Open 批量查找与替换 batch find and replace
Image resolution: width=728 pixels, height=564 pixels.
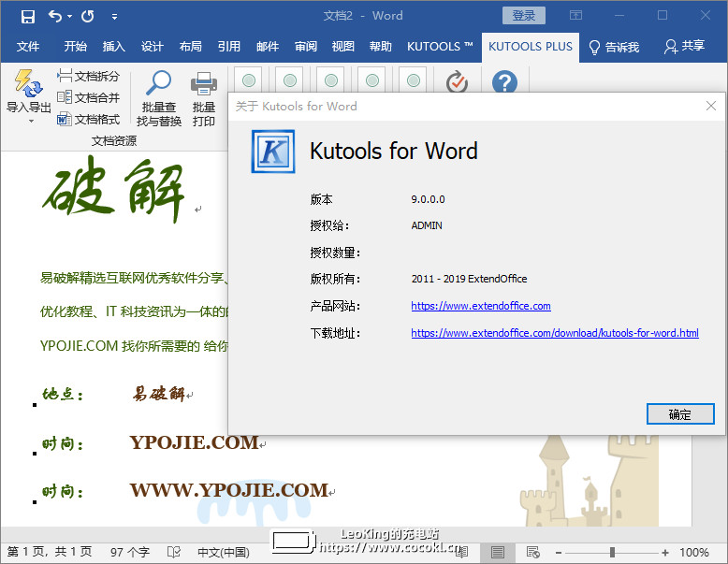159,98
